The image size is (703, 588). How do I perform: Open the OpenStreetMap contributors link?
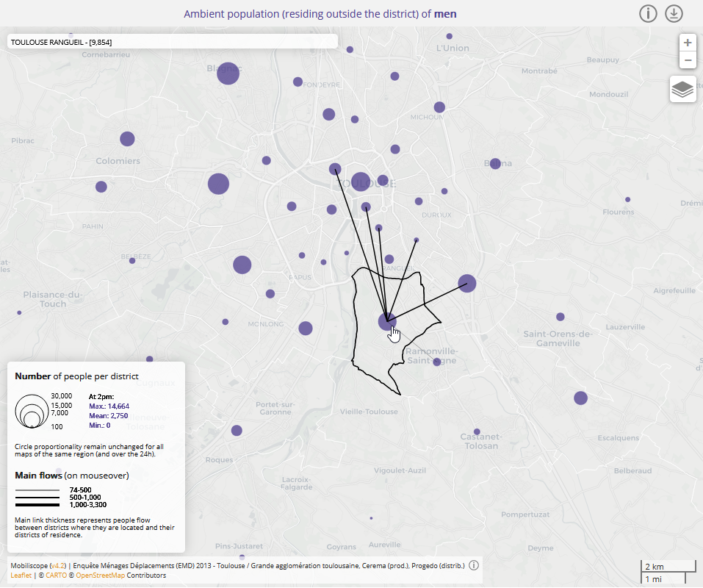[101, 575]
